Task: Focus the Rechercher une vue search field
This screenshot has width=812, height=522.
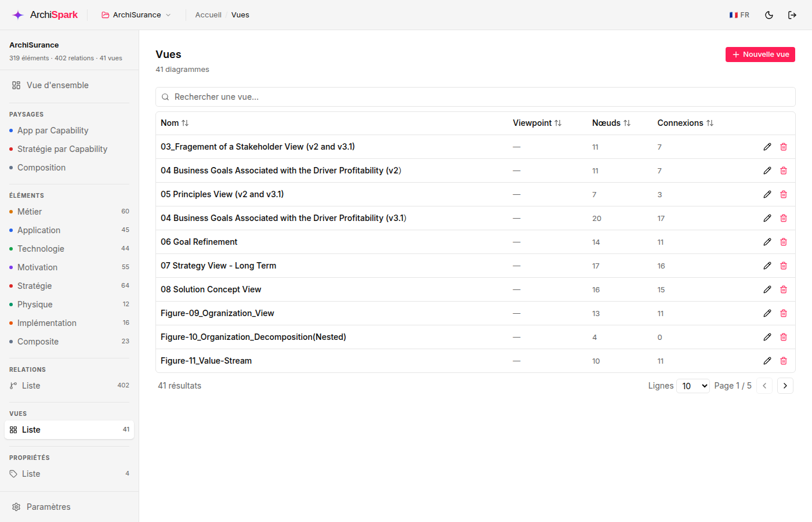Action: click(x=476, y=97)
